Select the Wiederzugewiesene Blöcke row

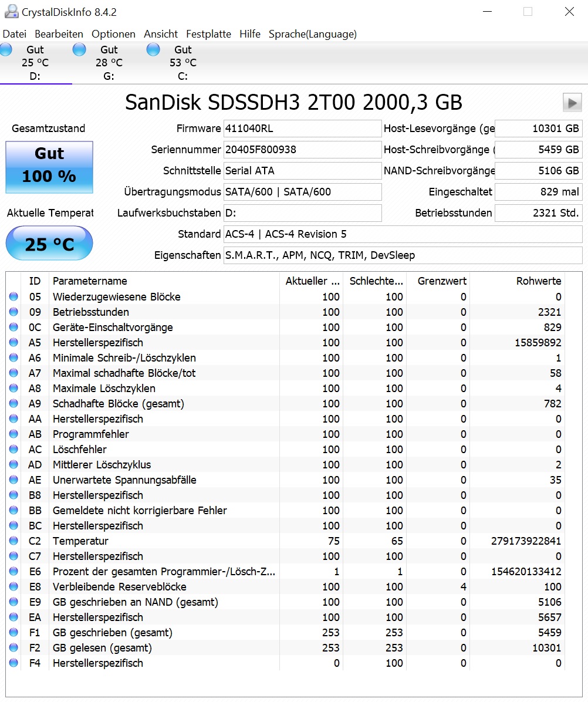coord(286,296)
